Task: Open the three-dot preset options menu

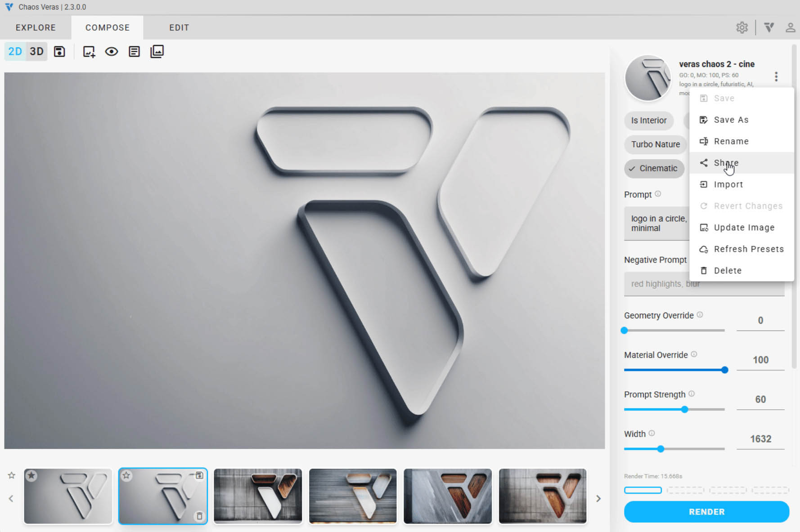Action: coord(776,76)
